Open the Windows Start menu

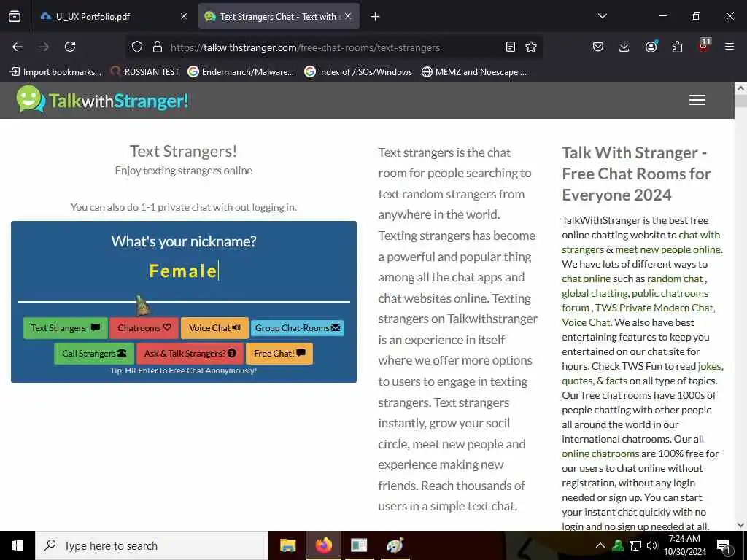tap(18, 545)
